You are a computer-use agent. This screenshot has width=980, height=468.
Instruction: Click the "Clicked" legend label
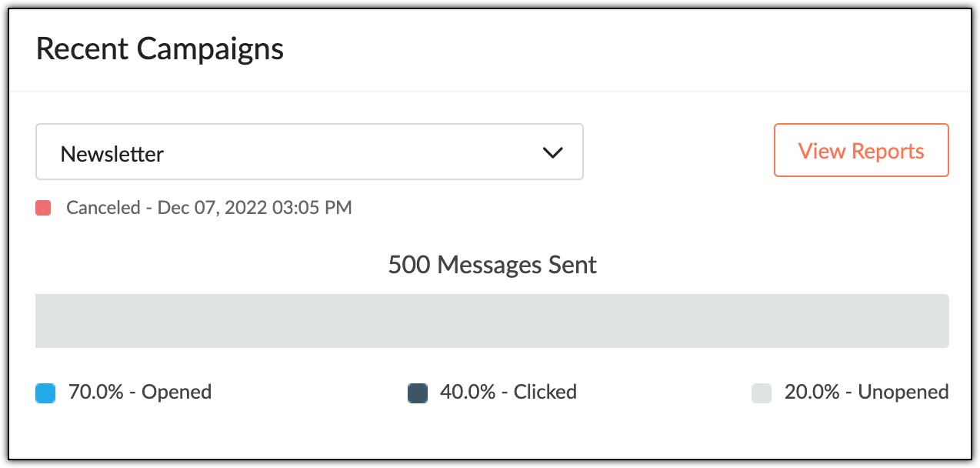click(545, 392)
